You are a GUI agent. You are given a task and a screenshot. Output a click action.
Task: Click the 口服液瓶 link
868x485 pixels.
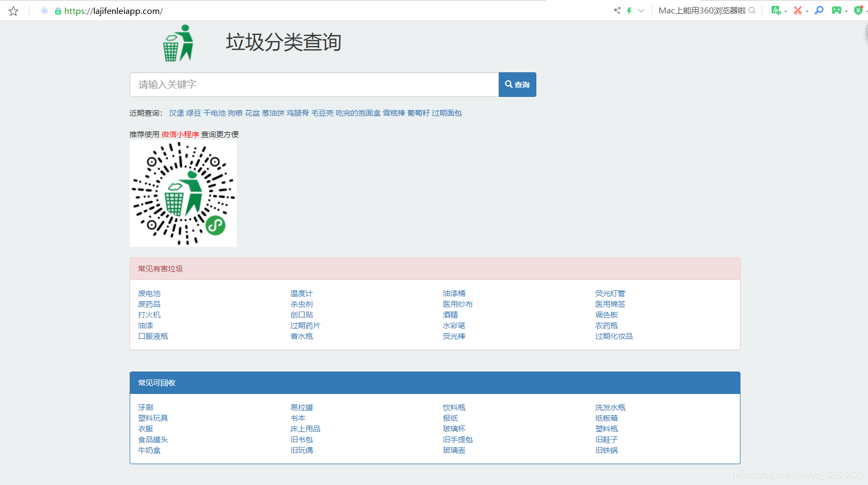153,336
